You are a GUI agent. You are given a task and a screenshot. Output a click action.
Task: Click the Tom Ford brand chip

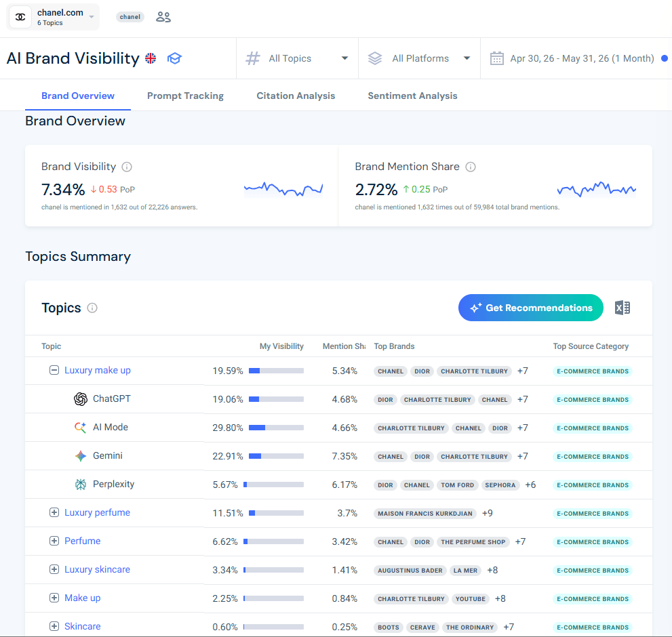(457, 485)
